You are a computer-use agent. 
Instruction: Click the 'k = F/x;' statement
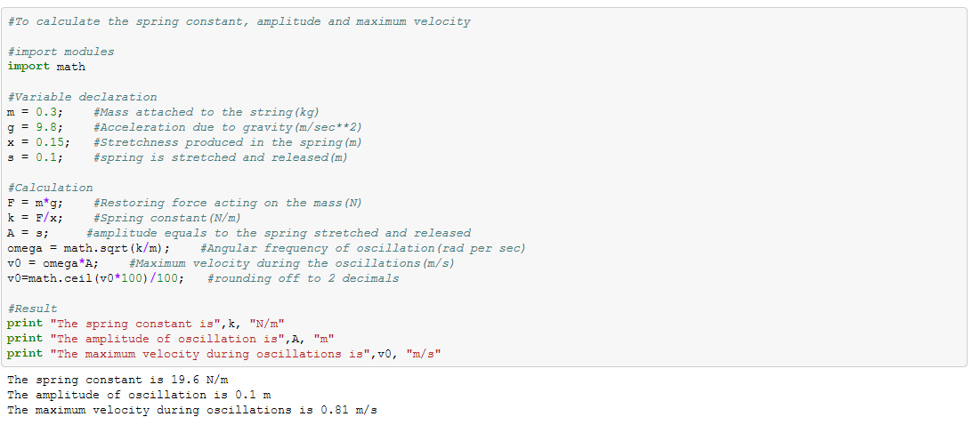coord(35,218)
